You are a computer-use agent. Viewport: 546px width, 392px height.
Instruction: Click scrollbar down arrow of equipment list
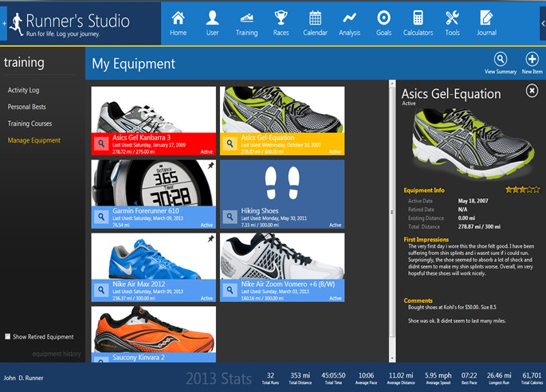(x=392, y=359)
